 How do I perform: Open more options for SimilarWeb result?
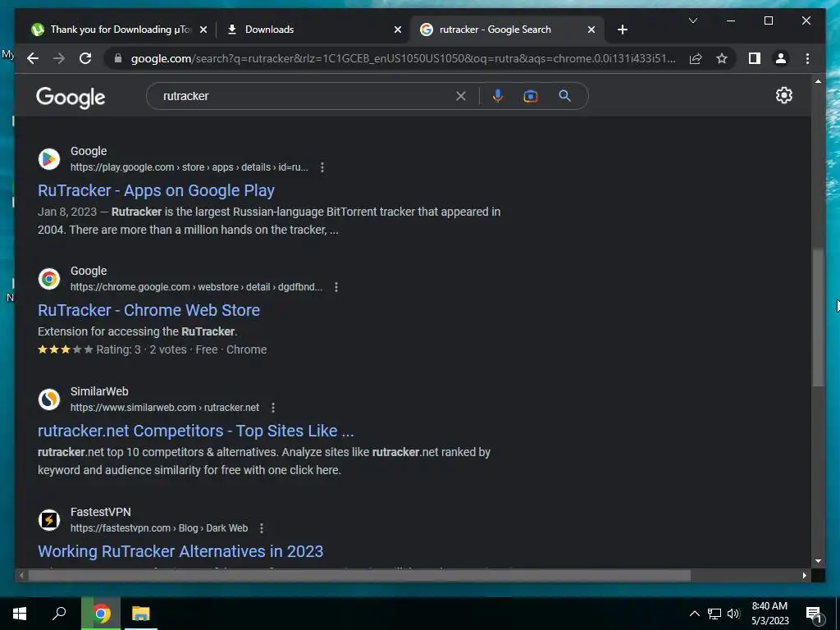272,408
